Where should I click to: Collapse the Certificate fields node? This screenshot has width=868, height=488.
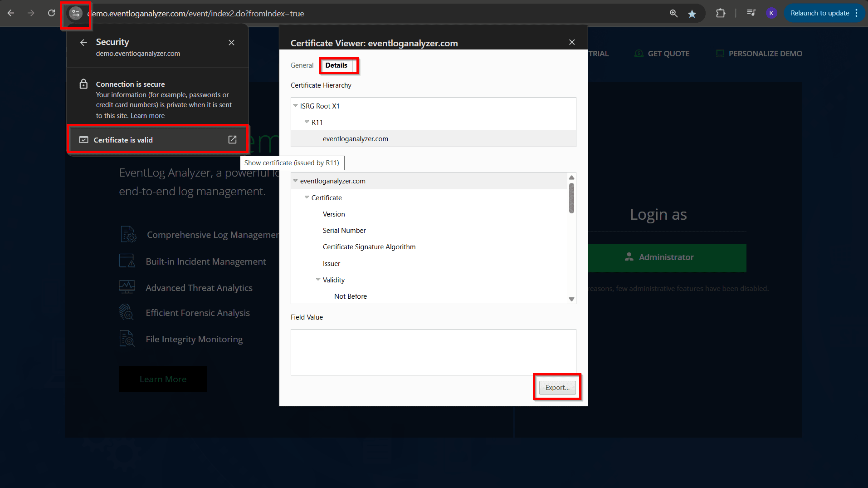307,197
